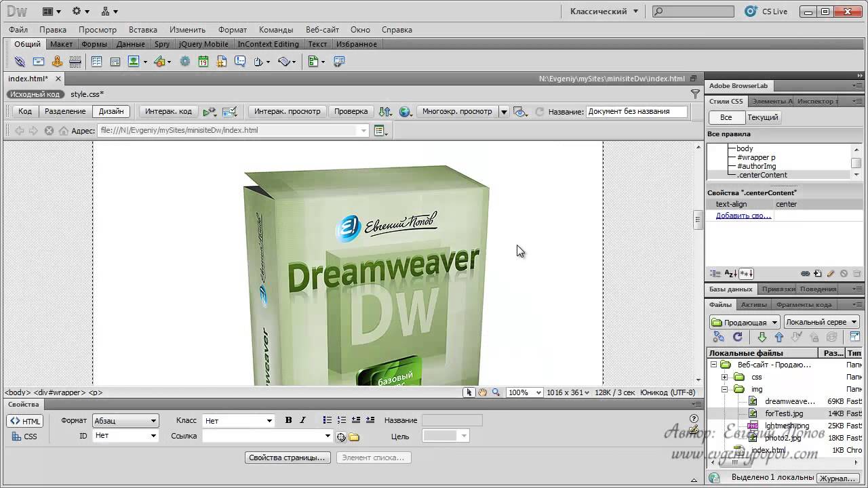Click the Put files blue up arrow
Viewport: 868px width, 488px height.
(778, 337)
